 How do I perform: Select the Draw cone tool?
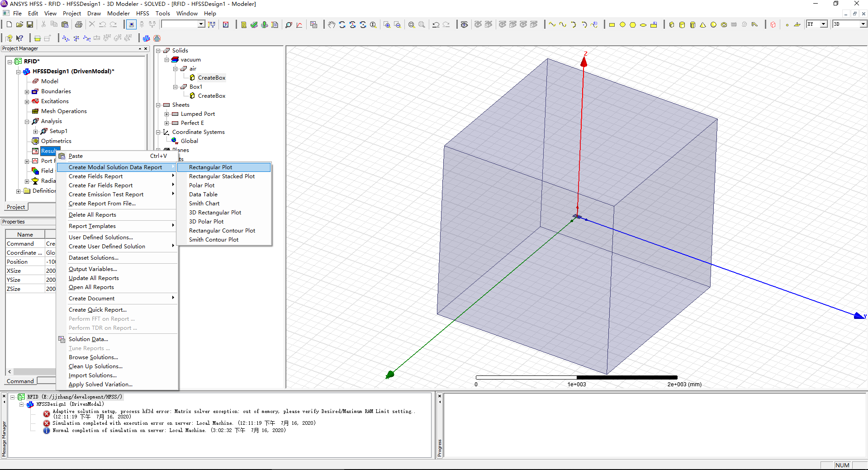click(703, 24)
